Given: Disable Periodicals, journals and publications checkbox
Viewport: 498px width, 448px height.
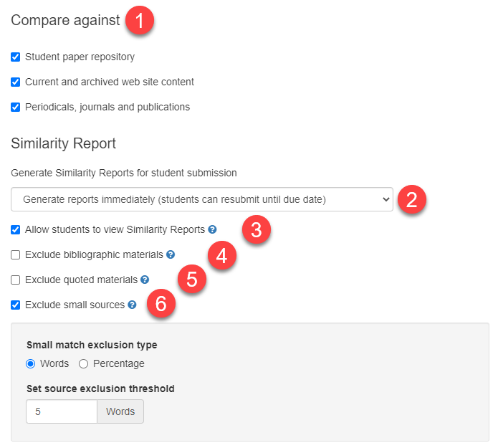Looking at the screenshot, I should point(16,107).
